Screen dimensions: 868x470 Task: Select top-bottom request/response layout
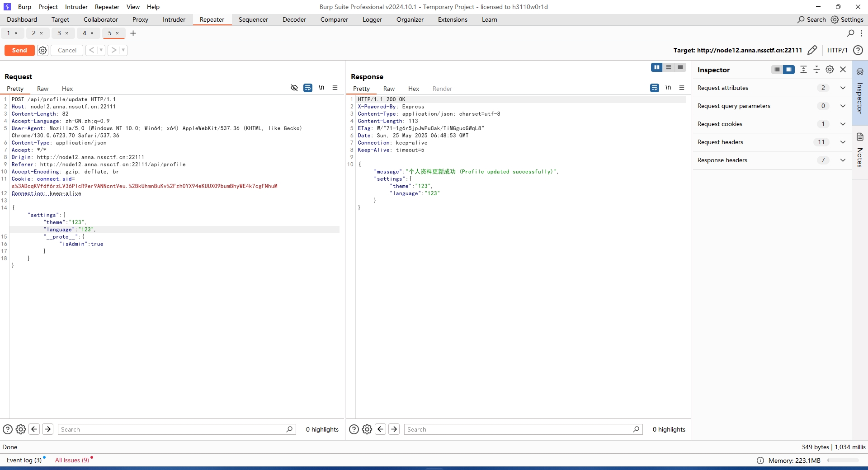coord(669,67)
